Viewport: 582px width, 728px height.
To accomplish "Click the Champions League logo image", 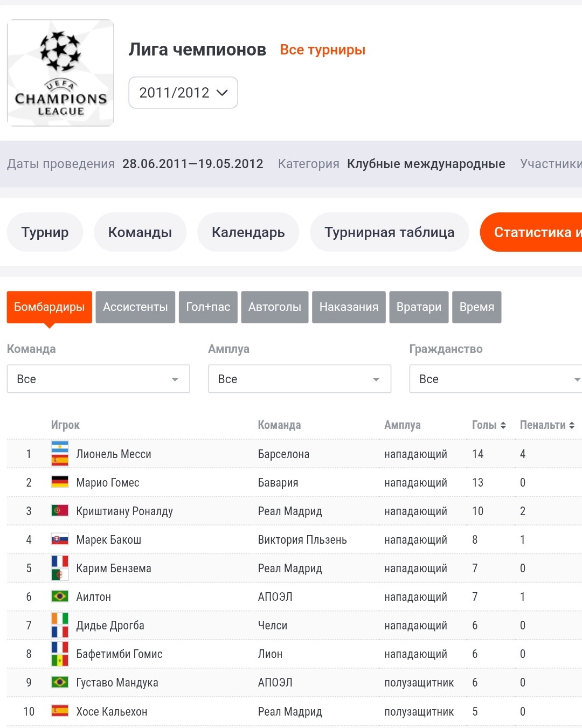I will click(x=60, y=73).
